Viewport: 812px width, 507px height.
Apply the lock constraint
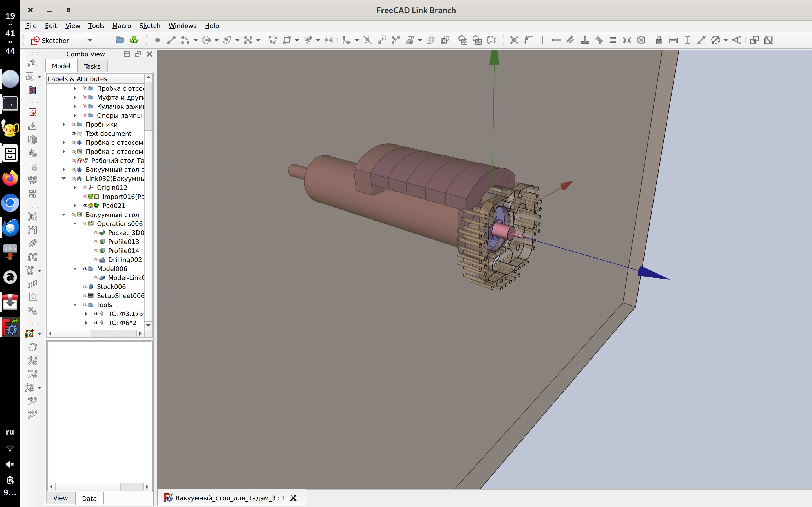click(659, 40)
